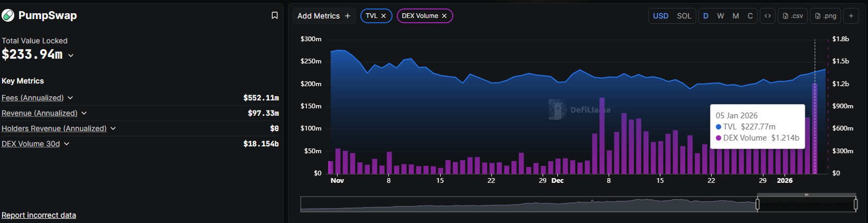Click the tooltip DEX Volume $1.214b entry

[758, 138]
